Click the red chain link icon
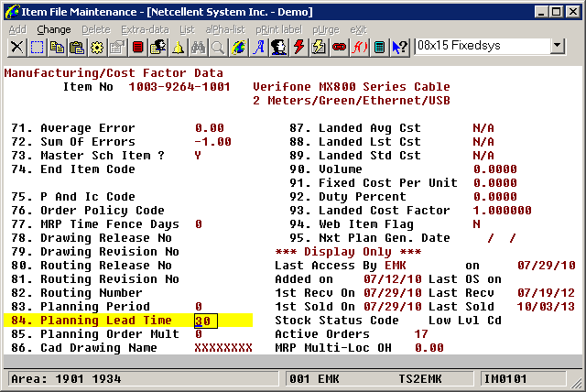 (x=339, y=47)
